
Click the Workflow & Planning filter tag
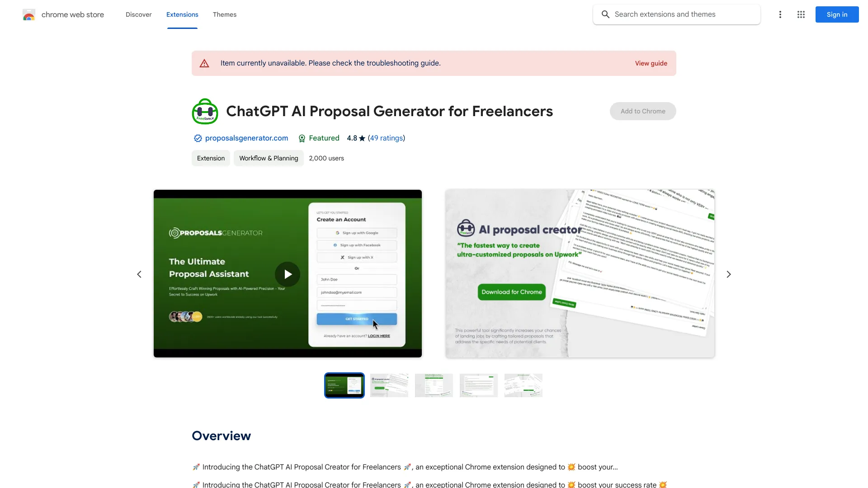pyautogui.click(x=268, y=158)
